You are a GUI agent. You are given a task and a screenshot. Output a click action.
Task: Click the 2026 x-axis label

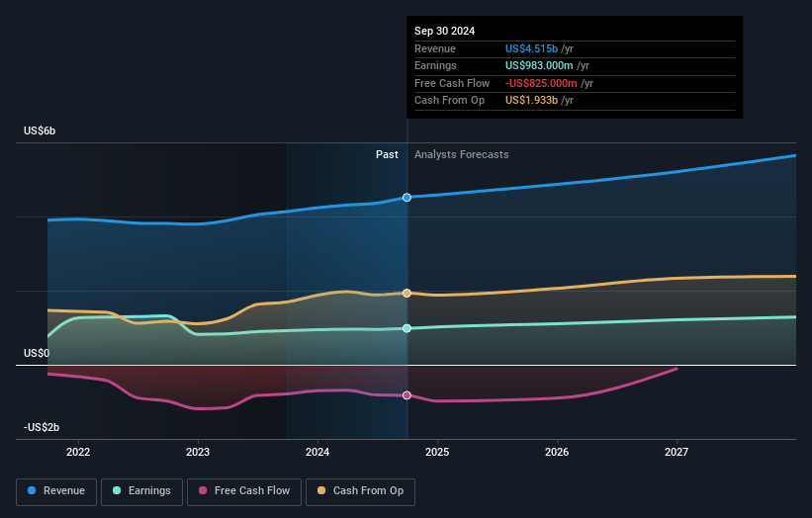pyautogui.click(x=557, y=453)
